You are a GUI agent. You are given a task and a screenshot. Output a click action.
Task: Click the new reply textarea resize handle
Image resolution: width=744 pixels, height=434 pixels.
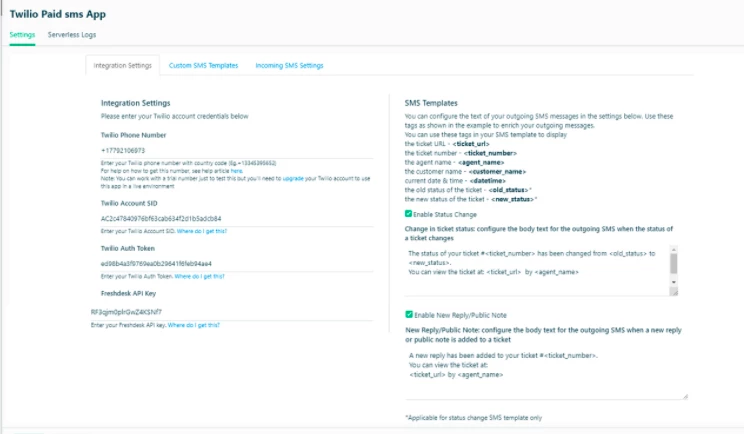pos(685,396)
